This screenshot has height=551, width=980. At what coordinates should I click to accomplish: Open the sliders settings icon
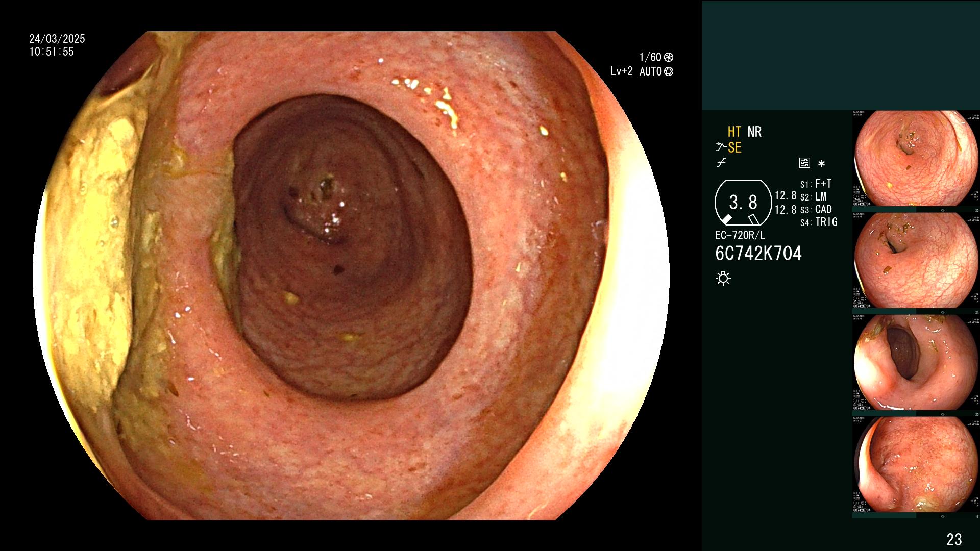pos(804,163)
